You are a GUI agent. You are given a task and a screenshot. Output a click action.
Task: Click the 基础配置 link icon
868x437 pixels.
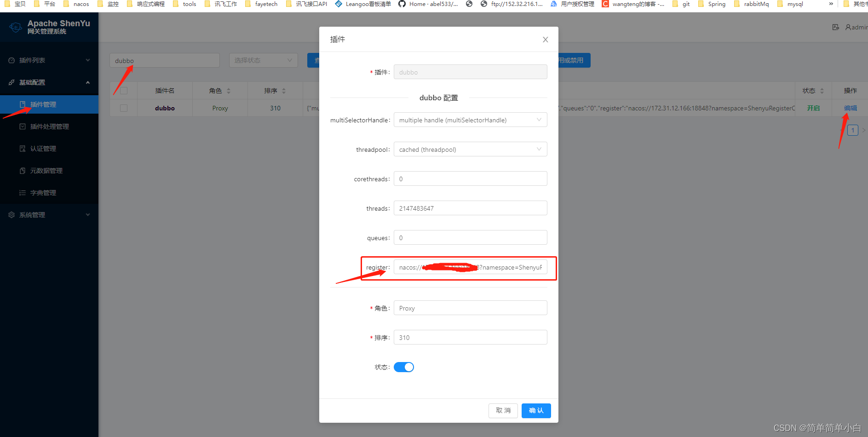[11, 82]
